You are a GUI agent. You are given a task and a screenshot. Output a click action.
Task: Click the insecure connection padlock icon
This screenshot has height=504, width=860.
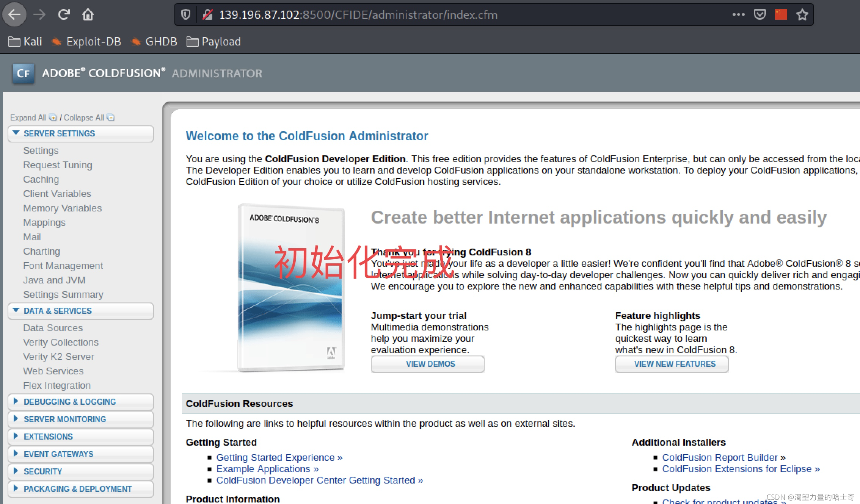pos(207,15)
